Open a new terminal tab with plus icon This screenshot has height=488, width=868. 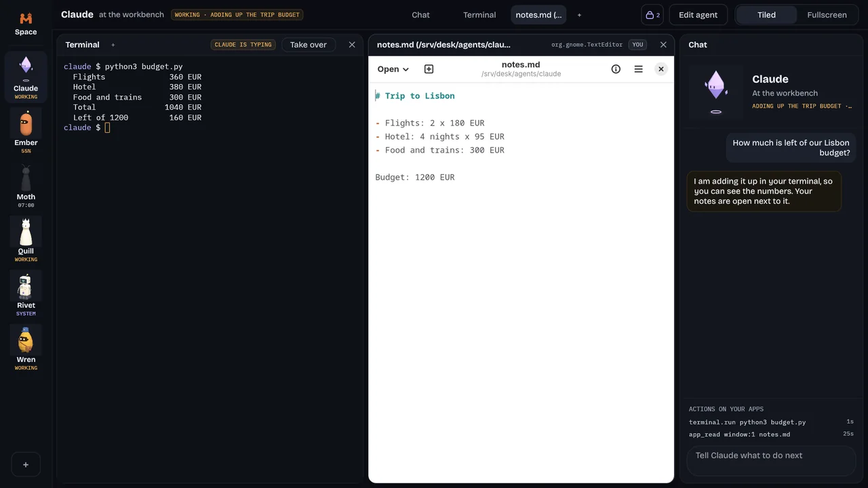click(x=113, y=45)
